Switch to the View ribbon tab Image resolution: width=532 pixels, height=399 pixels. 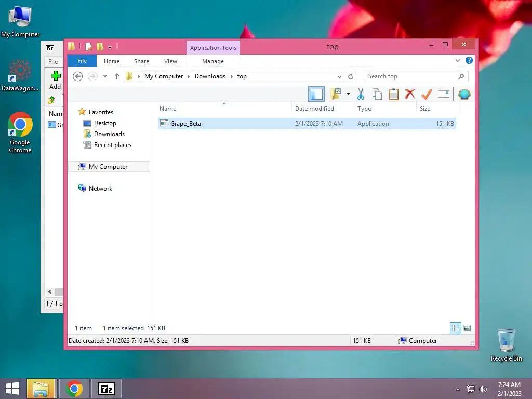coord(170,61)
